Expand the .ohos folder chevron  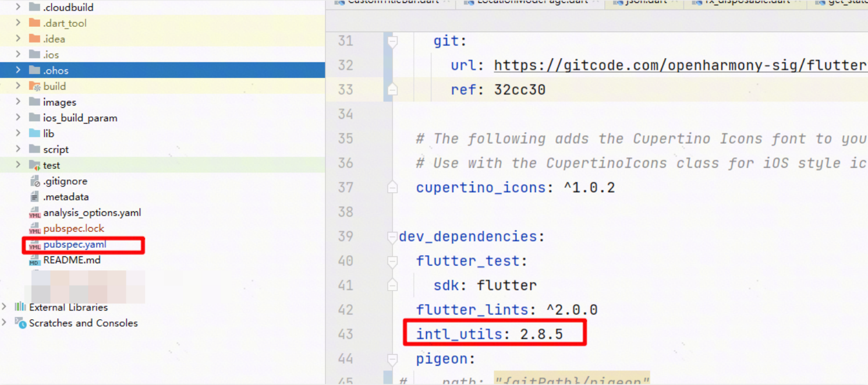pos(18,70)
